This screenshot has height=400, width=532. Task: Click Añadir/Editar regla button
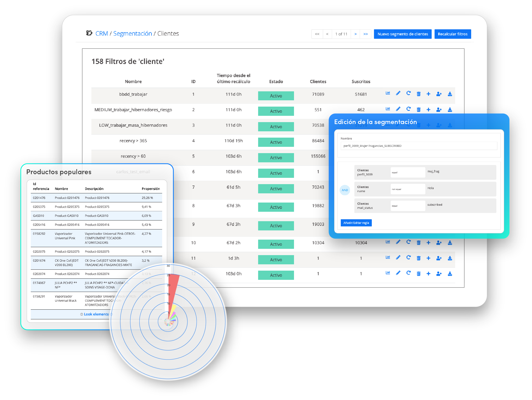coord(356,223)
